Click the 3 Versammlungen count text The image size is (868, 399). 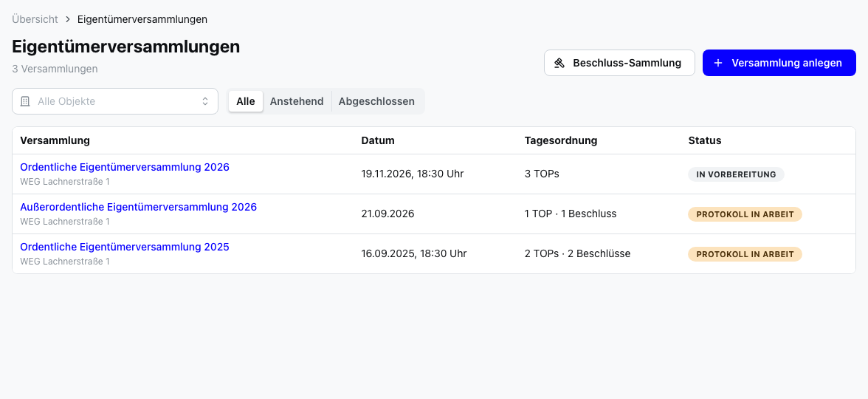pos(55,69)
